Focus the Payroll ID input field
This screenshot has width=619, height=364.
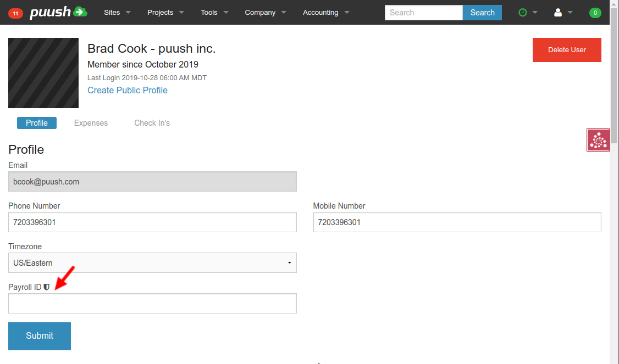[152, 304]
